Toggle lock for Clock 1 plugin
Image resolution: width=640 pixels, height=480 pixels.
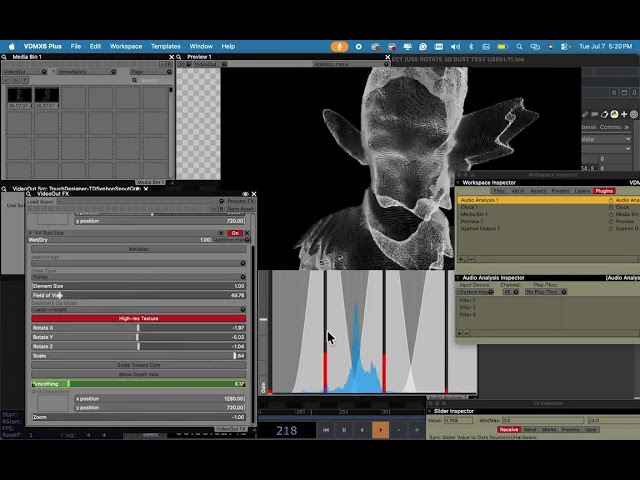click(x=611, y=207)
